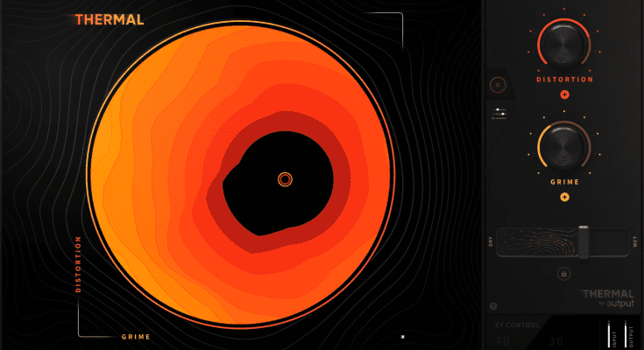Click the plus icon under Distortion
The height and width of the screenshot is (350, 644).
[x=564, y=94]
